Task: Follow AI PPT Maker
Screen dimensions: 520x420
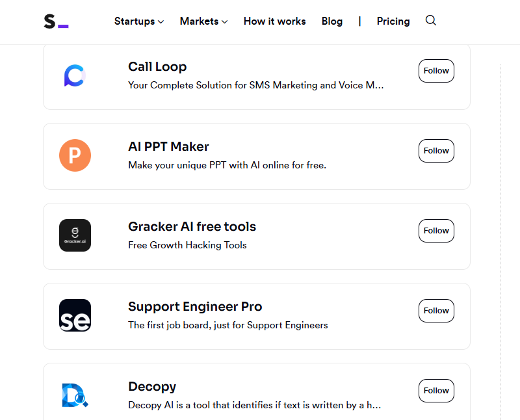Action: pyautogui.click(x=436, y=151)
